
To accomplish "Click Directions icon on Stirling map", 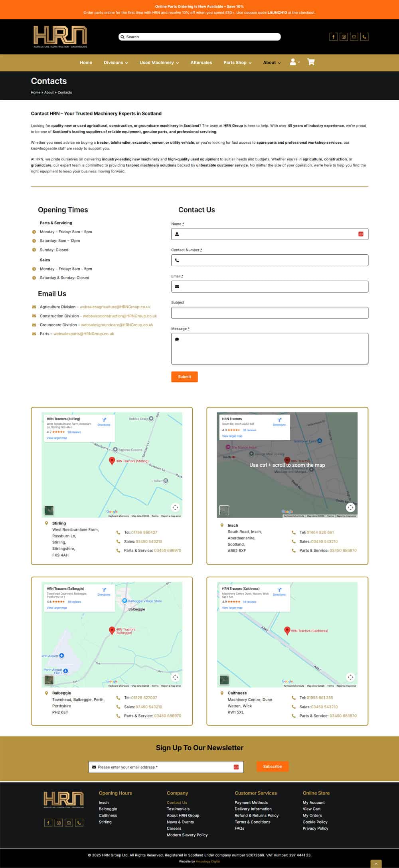I will pyautogui.click(x=104, y=421).
